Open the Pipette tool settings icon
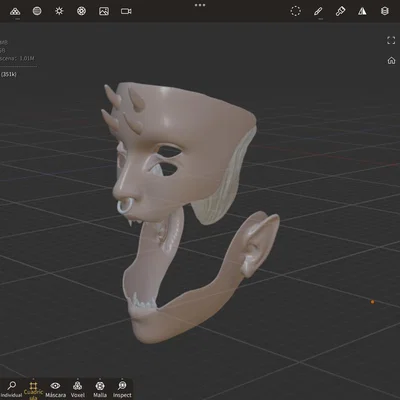 point(340,11)
